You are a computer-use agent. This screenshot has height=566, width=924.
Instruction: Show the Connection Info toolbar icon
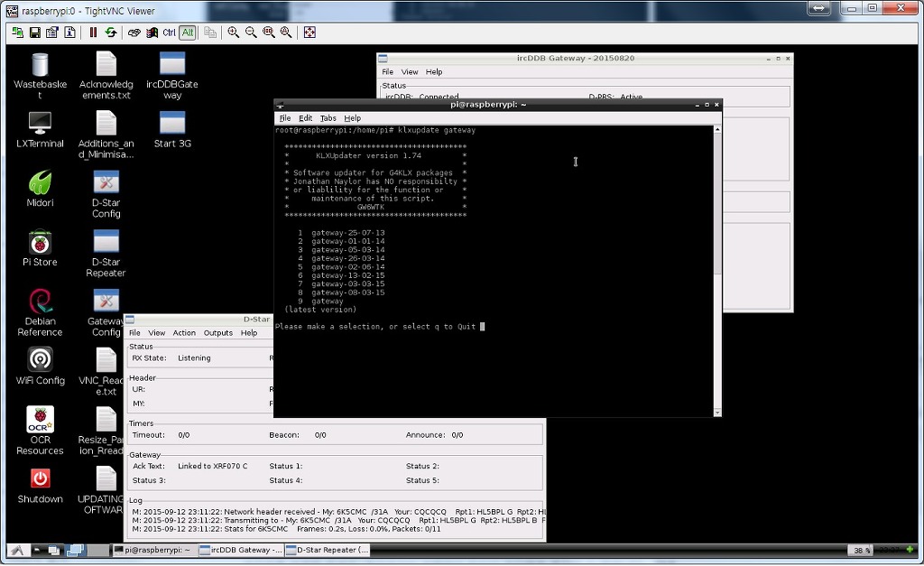tap(69, 32)
